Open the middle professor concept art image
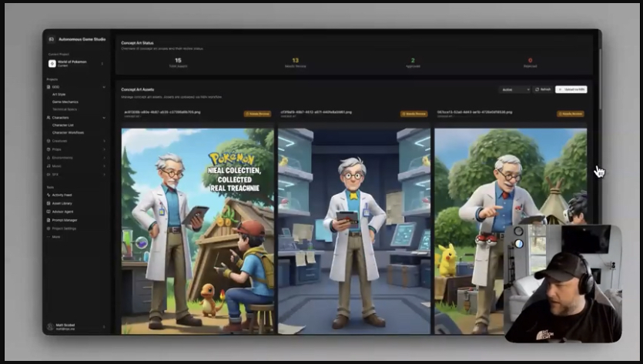The height and width of the screenshot is (364, 643). pyautogui.click(x=353, y=231)
